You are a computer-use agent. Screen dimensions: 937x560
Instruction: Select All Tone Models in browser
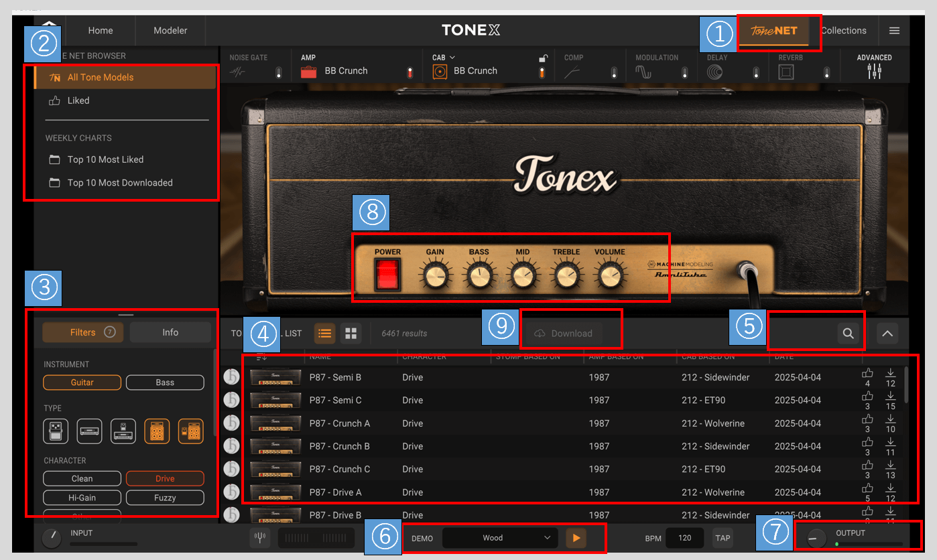125,77
